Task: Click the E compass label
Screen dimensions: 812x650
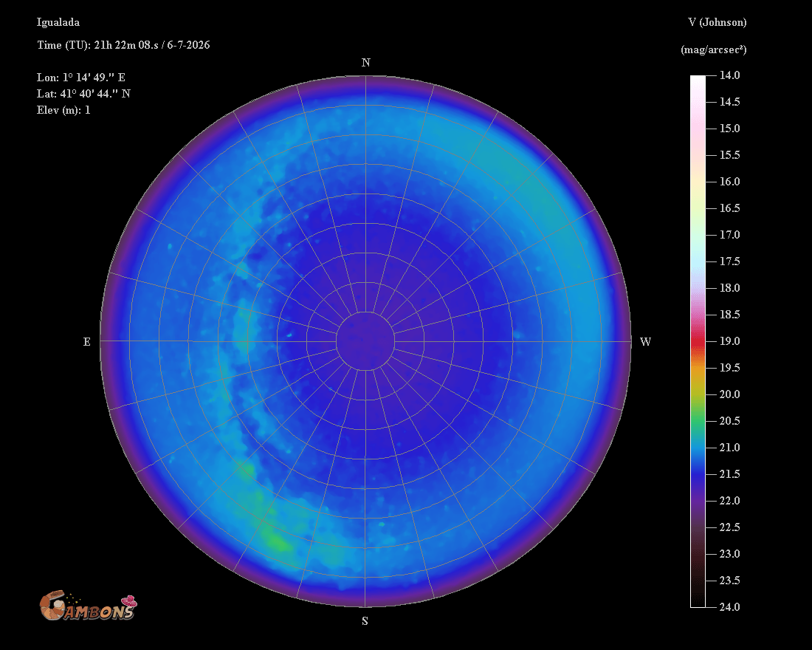Action: coord(87,341)
